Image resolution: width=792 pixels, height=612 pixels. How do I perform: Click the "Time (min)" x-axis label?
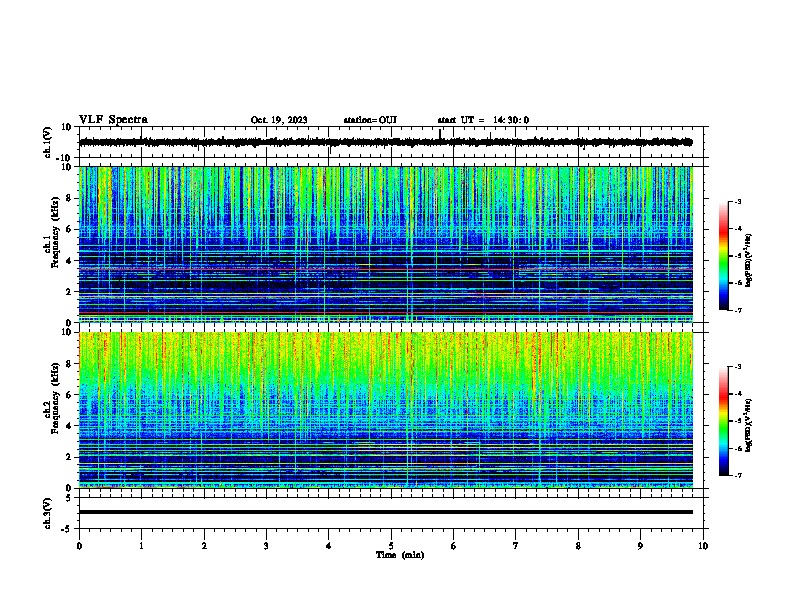pyautogui.click(x=400, y=555)
